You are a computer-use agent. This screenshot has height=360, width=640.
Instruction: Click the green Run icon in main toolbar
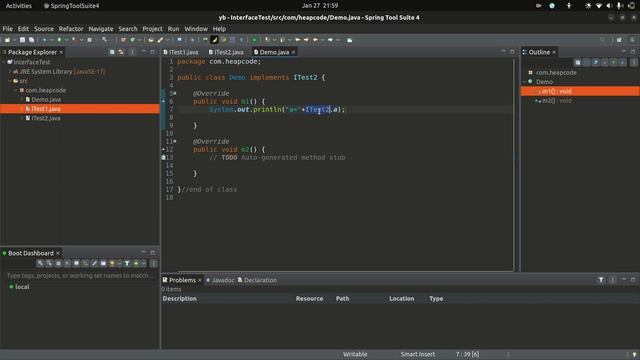(x=59, y=40)
